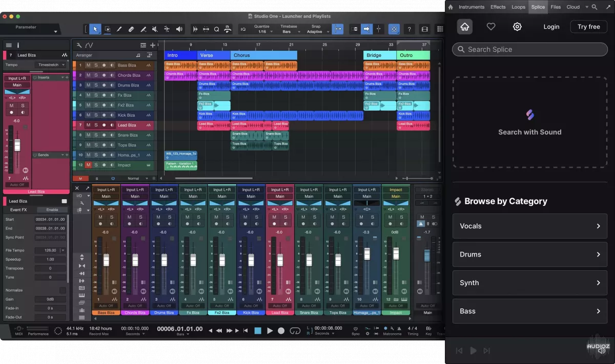
Task: Open the Tempo Timestretch dropdown
Action: point(50,65)
